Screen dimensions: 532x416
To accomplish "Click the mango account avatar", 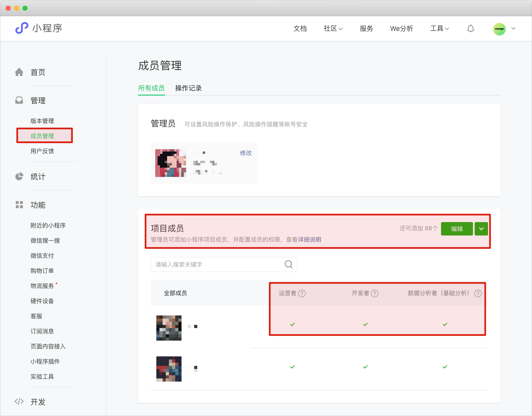I will coord(499,29).
